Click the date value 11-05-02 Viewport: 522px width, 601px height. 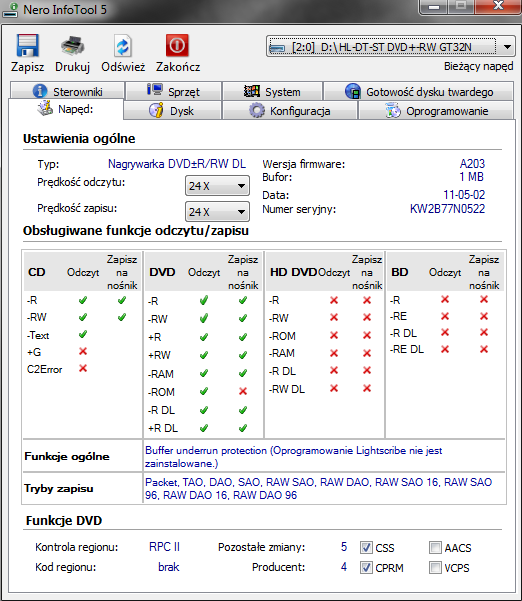(x=464, y=195)
